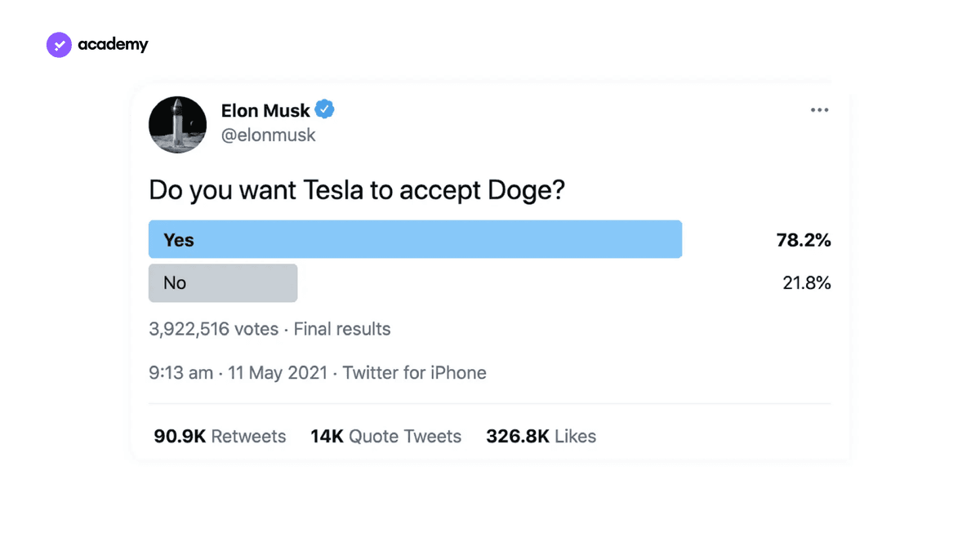Click the Elon Musk display name
Image resolution: width=980 pixels, height=551 pixels.
pos(265,110)
